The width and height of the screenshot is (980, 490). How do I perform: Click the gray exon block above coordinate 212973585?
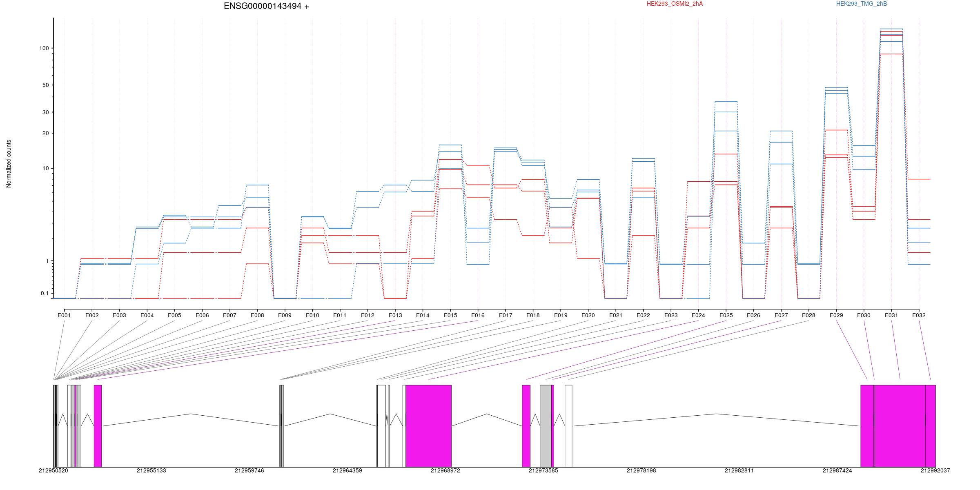click(546, 426)
